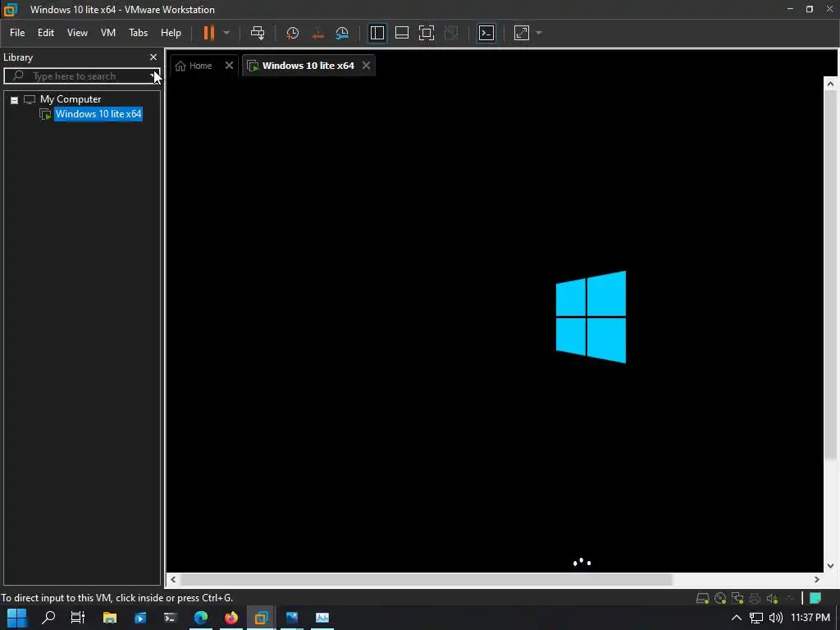
Task: Open taskbar search
Action: coord(48,618)
